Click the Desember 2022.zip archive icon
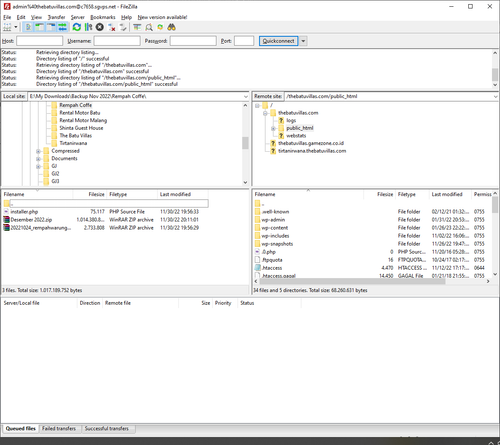Screen dimensions: 500x445 tap(6, 220)
